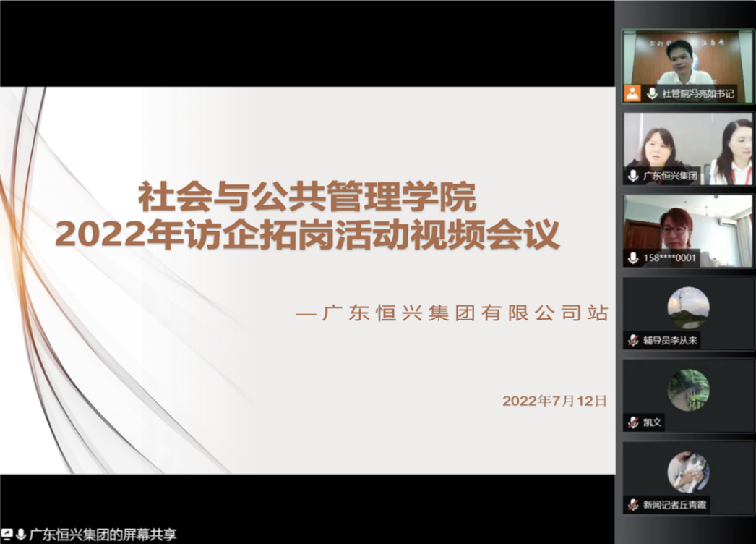Click 辅导员李从来's wind turbine avatar
756x544 pixels.
pyautogui.click(x=688, y=307)
